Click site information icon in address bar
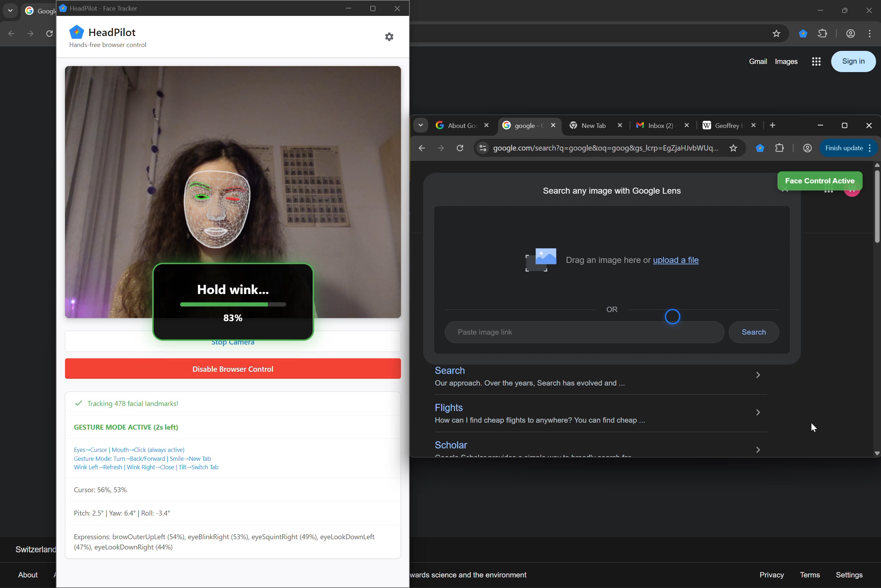The width and height of the screenshot is (881, 588). pos(483,148)
